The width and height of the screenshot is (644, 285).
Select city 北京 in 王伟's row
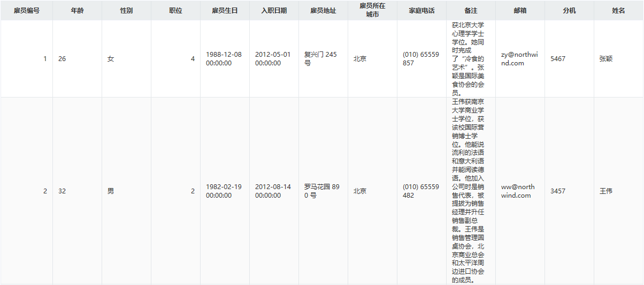click(x=372, y=191)
